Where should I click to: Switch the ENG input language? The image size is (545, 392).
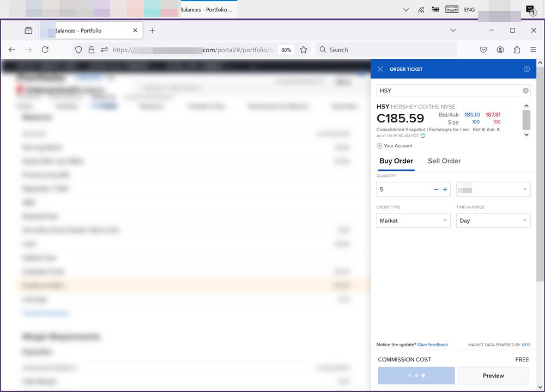(x=469, y=10)
